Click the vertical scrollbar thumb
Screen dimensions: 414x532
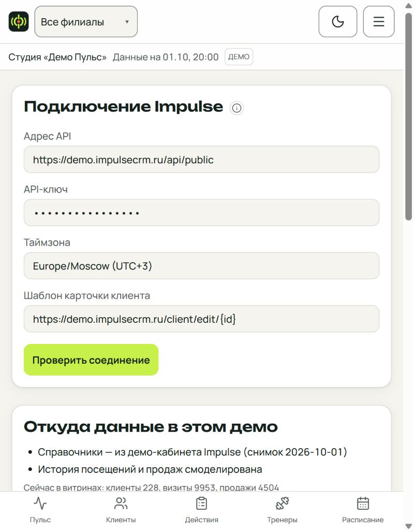[x=409, y=117]
